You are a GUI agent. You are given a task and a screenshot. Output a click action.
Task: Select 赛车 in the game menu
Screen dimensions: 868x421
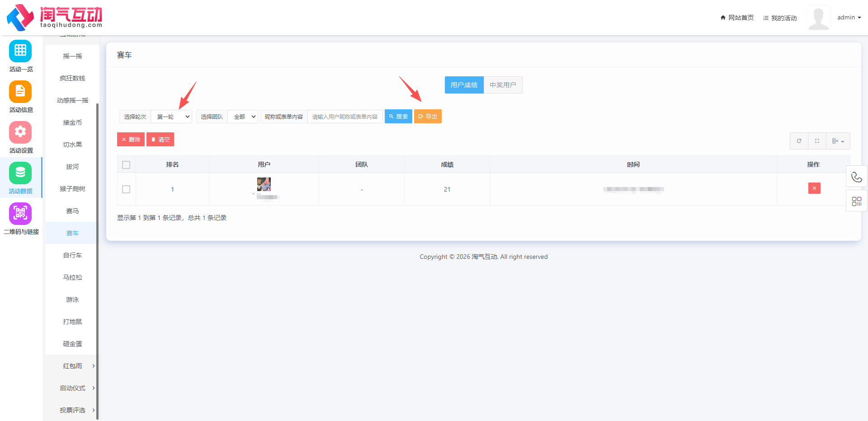point(72,233)
